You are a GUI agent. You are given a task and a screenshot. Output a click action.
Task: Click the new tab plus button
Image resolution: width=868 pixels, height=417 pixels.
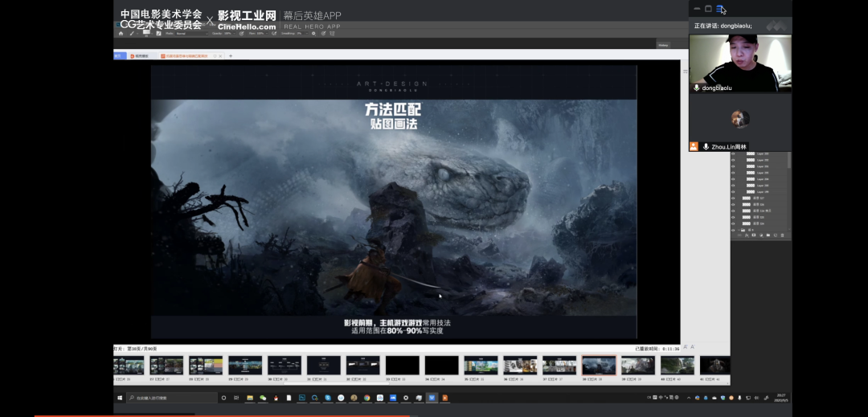coord(231,56)
